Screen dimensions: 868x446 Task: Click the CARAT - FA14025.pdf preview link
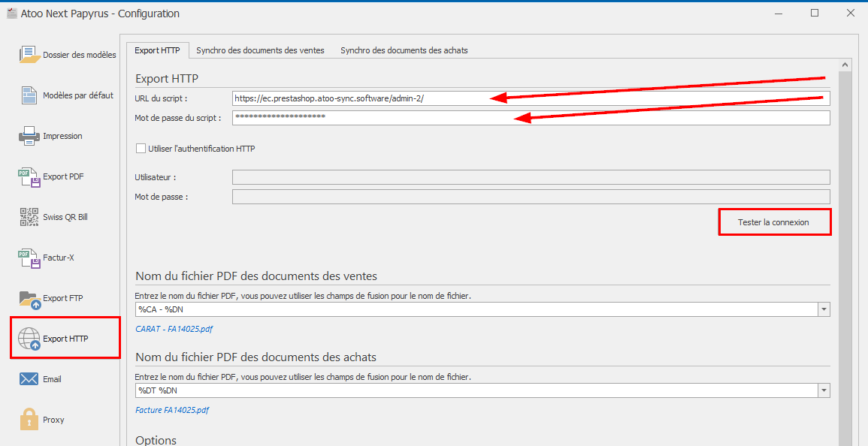[174, 329]
